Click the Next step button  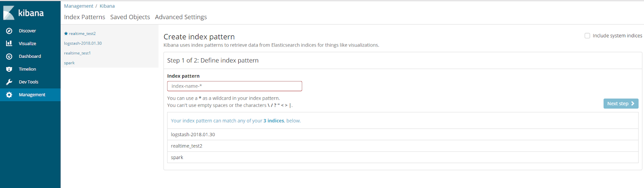tap(621, 104)
